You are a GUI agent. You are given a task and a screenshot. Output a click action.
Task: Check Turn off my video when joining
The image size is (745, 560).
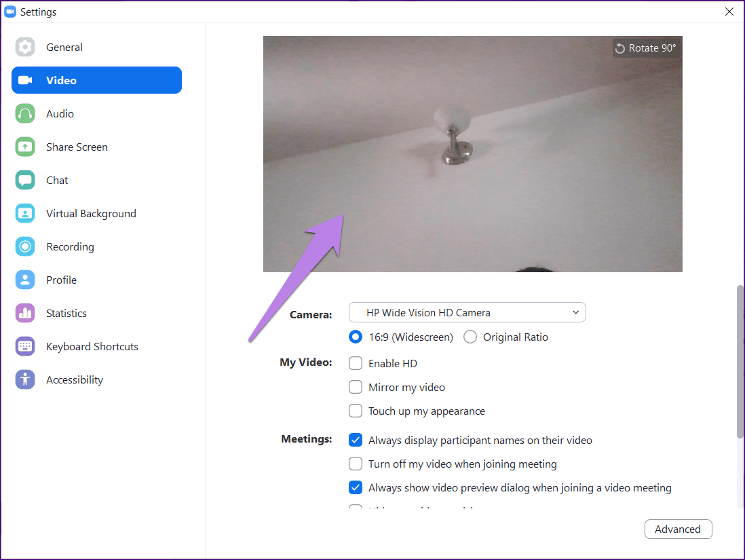[x=356, y=464]
